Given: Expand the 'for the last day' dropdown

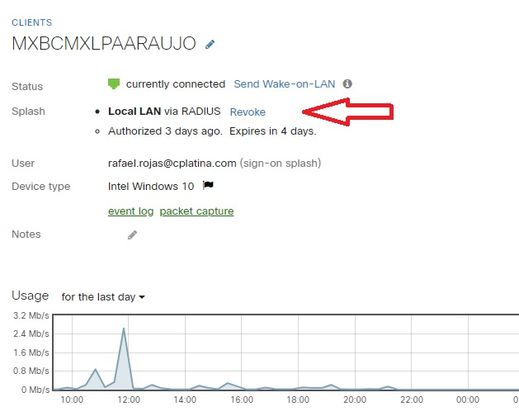Looking at the screenshot, I should point(103,297).
